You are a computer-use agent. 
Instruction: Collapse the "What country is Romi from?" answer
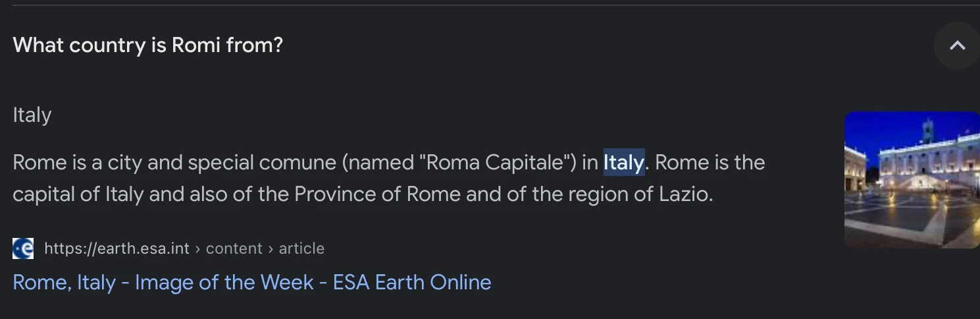pos(957,45)
